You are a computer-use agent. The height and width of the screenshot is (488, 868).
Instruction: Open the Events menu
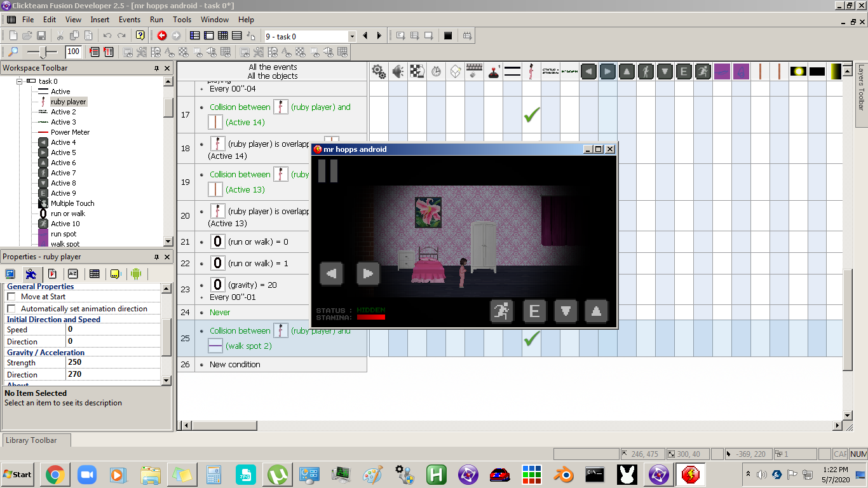(x=130, y=20)
